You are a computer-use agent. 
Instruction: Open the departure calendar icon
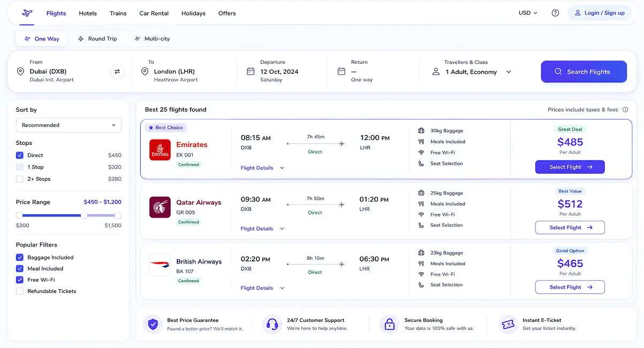(x=251, y=71)
